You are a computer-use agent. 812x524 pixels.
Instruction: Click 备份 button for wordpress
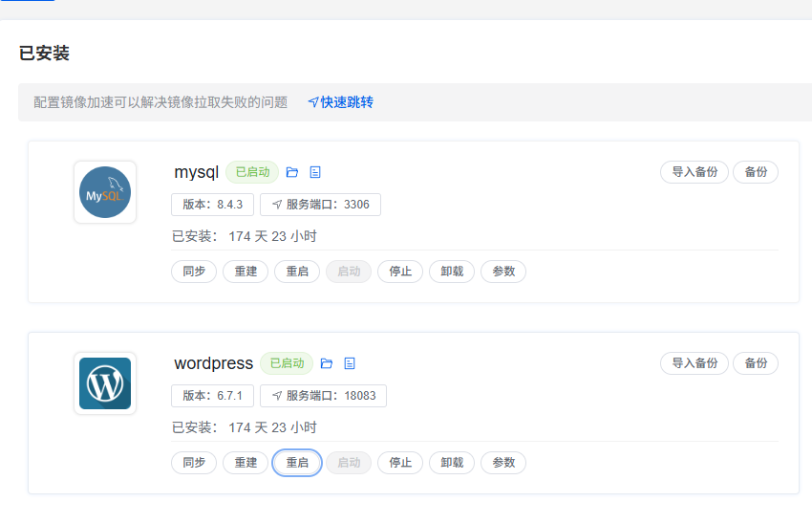756,363
